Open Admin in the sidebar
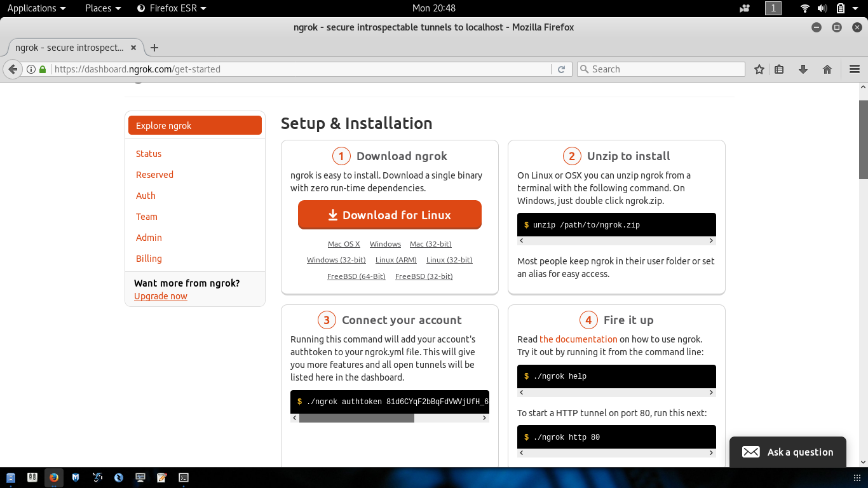 [x=149, y=238]
